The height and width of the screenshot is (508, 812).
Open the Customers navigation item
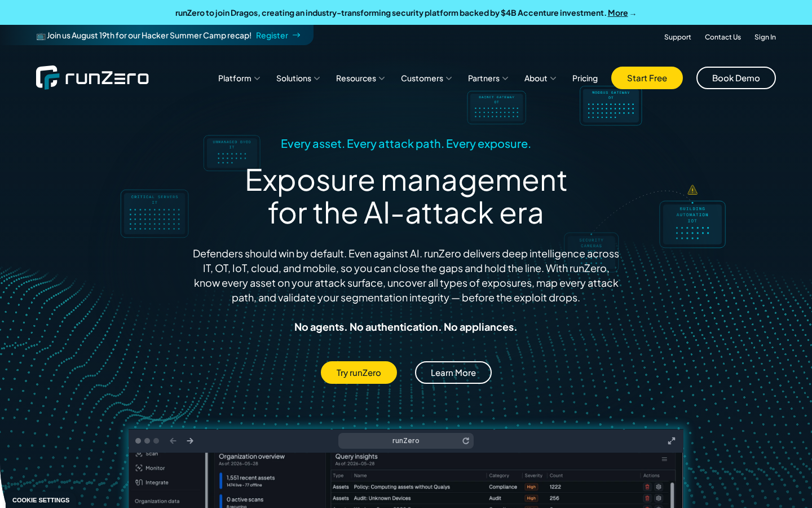[x=426, y=78]
